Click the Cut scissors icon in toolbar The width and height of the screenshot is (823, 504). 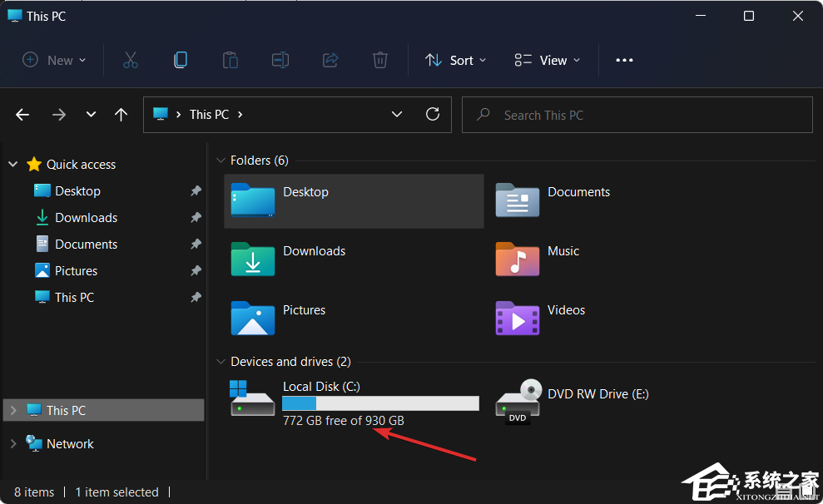point(131,60)
